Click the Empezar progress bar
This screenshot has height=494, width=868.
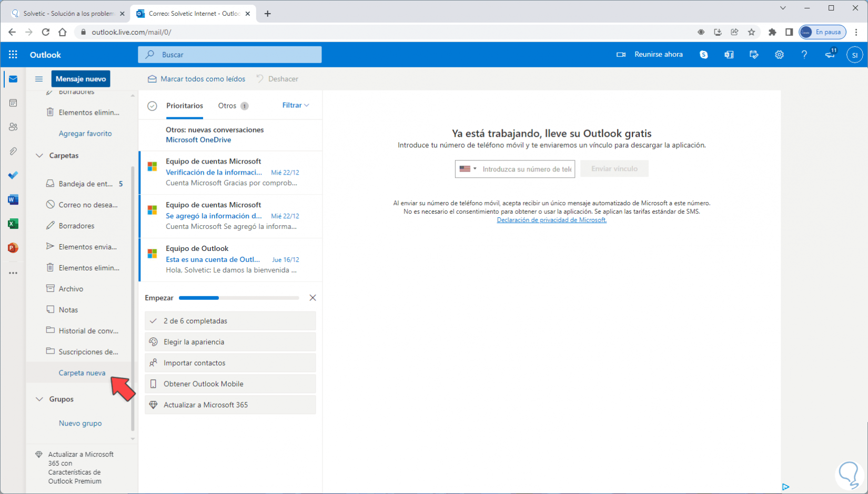(x=239, y=298)
